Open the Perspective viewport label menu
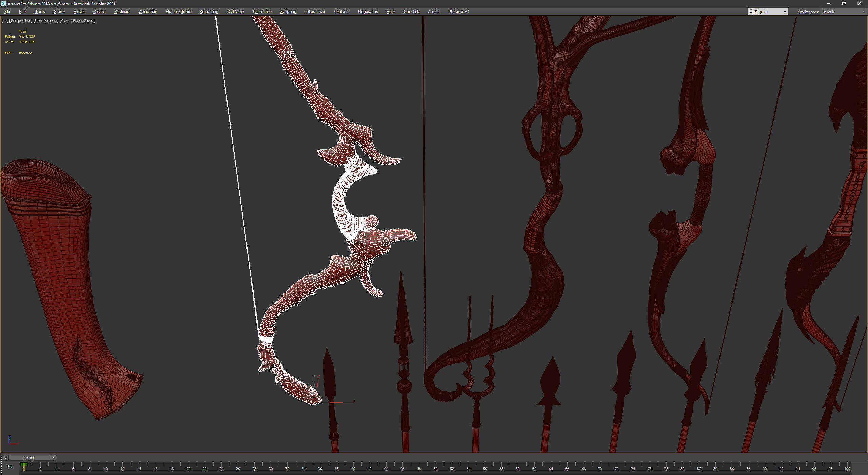868x475 pixels. 21,21
